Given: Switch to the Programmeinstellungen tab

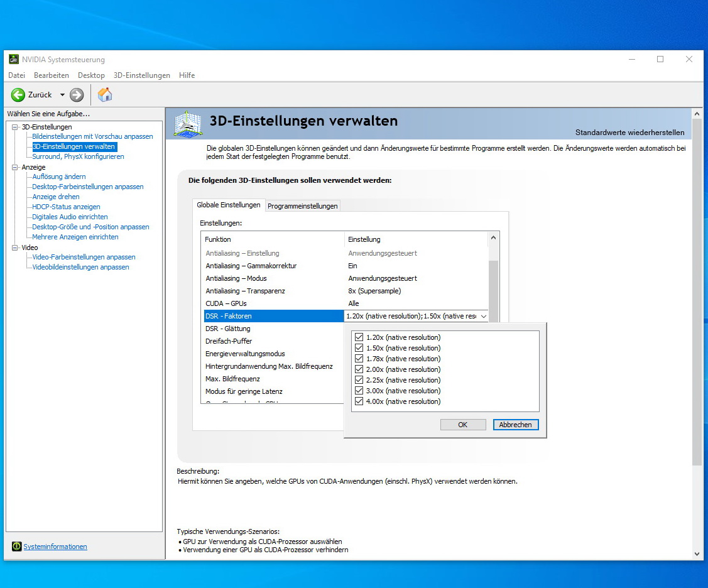Looking at the screenshot, I should (x=303, y=205).
